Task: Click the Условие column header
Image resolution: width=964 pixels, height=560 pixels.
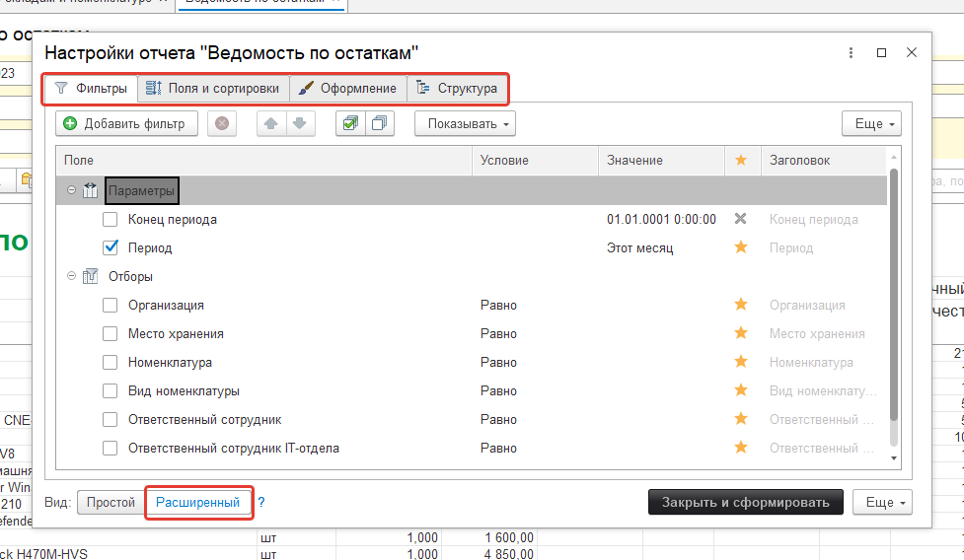Action: (535, 161)
